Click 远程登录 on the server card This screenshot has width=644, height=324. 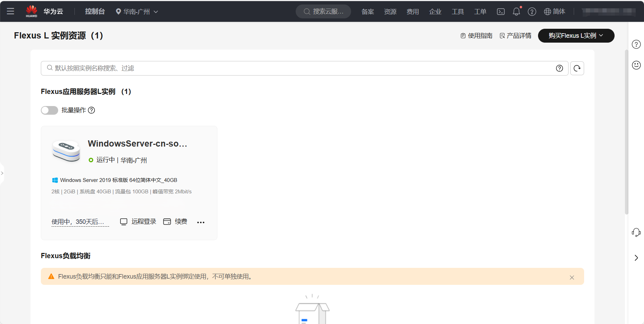pyautogui.click(x=138, y=222)
